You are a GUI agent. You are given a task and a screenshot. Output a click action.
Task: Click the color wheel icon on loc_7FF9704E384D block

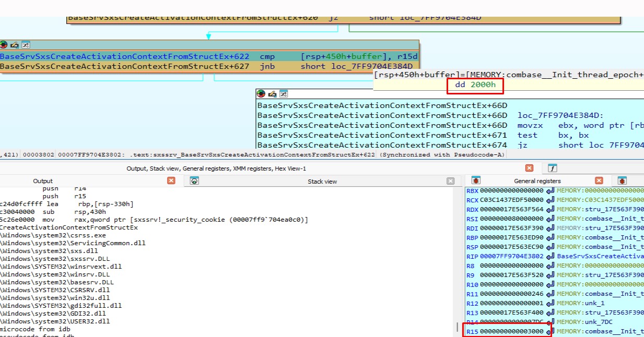[x=262, y=94]
